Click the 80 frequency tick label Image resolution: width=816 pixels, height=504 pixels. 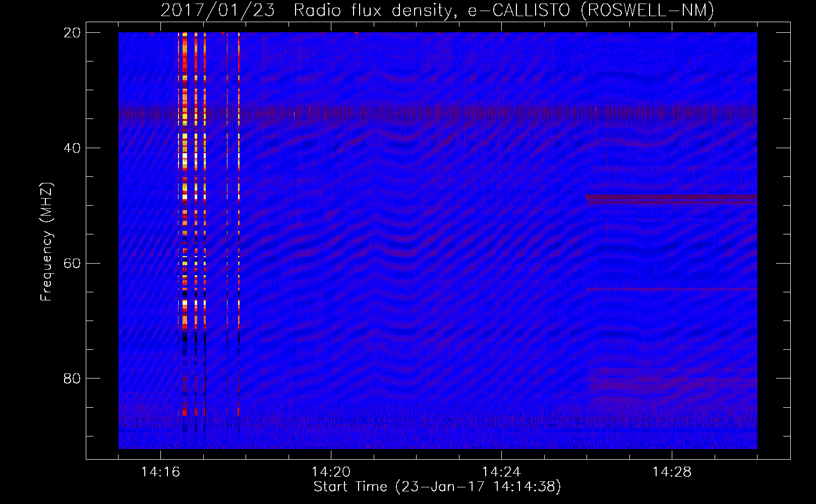pos(72,379)
